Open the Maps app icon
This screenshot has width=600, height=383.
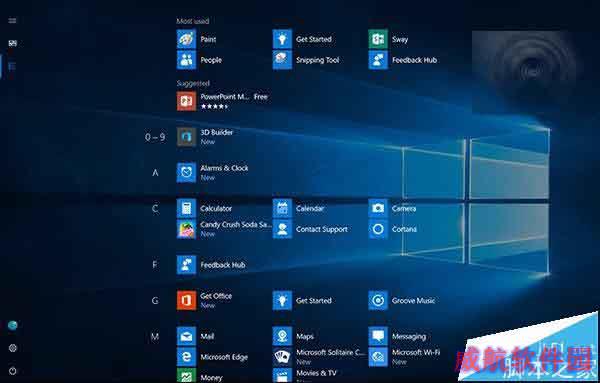(282, 336)
